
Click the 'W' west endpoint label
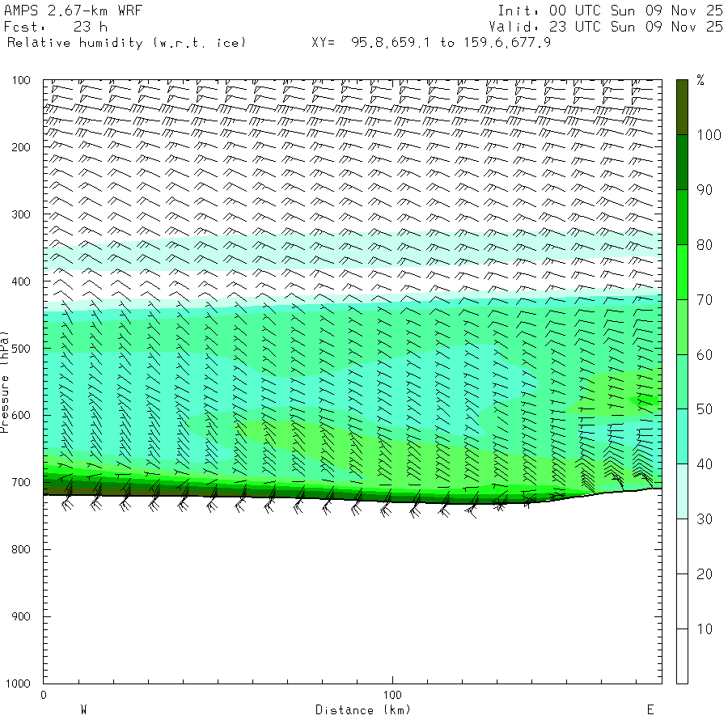(83, 710)
